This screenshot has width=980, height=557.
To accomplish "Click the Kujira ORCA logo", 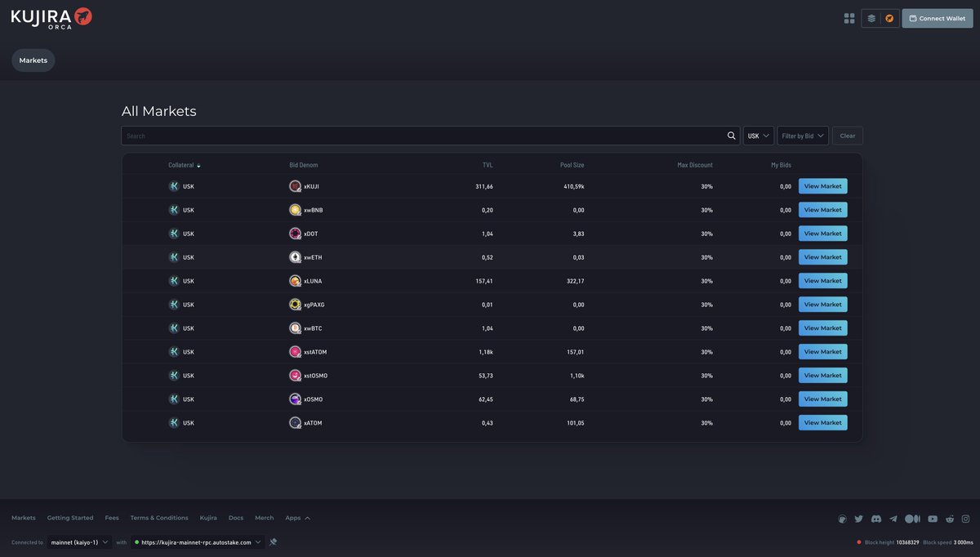I will tap(51, 17).
